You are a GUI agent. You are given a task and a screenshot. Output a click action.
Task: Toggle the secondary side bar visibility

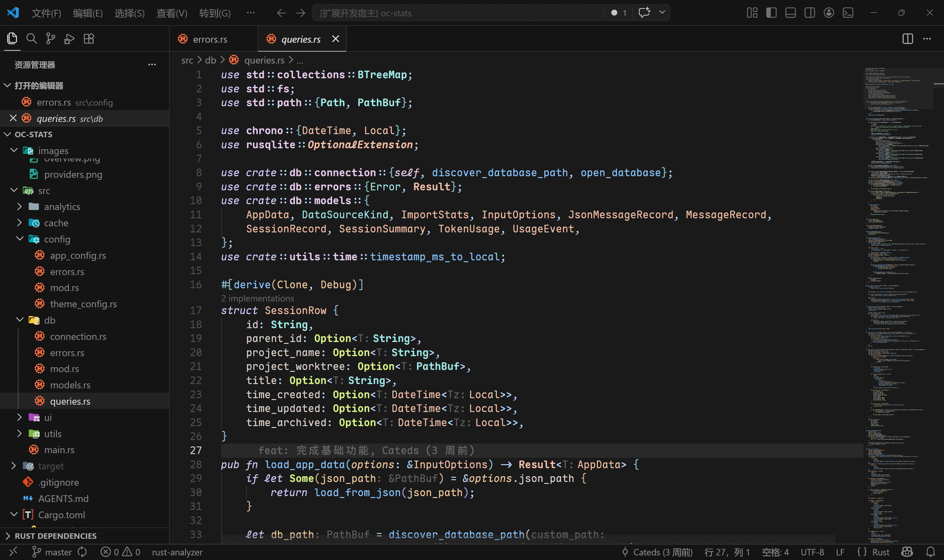click(810, 13)
